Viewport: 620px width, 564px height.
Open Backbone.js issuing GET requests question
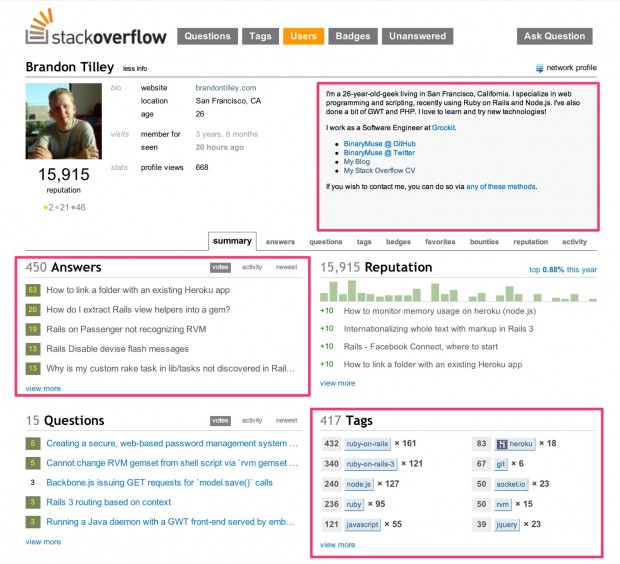[159, 483]
